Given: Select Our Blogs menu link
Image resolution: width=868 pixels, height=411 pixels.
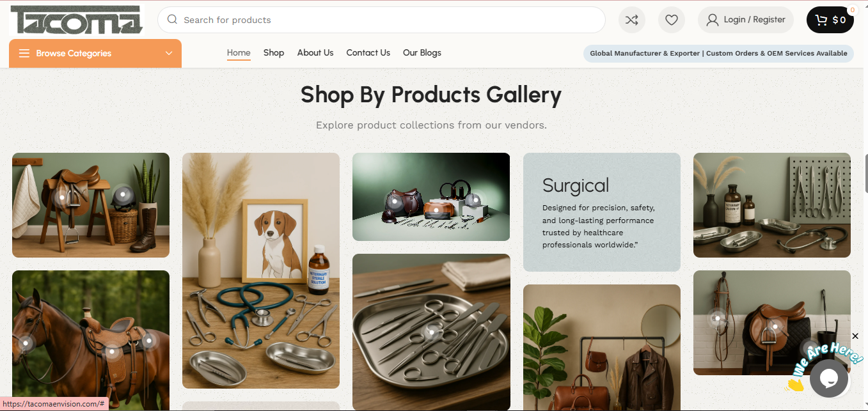Looking at the screenshot, I should (422, 53).
